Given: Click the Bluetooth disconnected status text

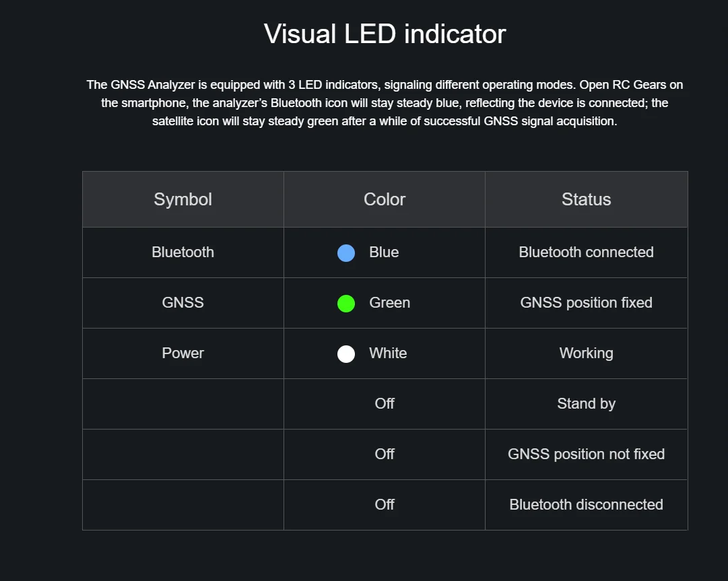Looking at the screenshot, I should click(x=586, y=505).
